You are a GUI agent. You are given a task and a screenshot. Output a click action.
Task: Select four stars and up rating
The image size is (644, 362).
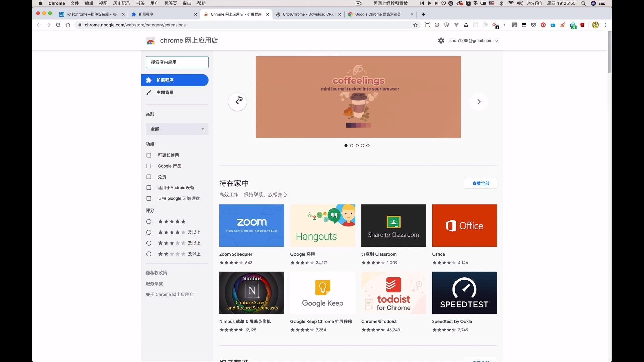(x=149, y=233)
